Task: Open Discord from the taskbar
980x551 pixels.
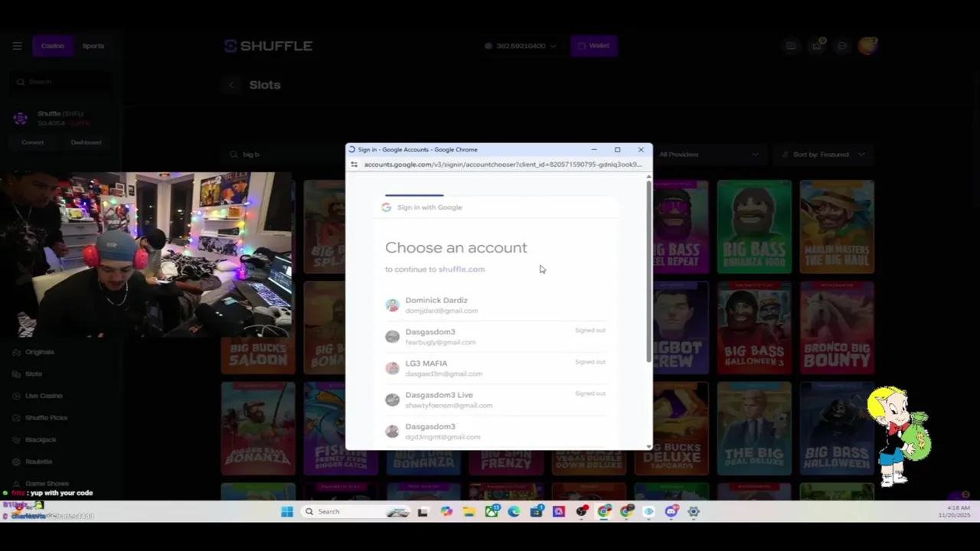Action: [671, 512]
